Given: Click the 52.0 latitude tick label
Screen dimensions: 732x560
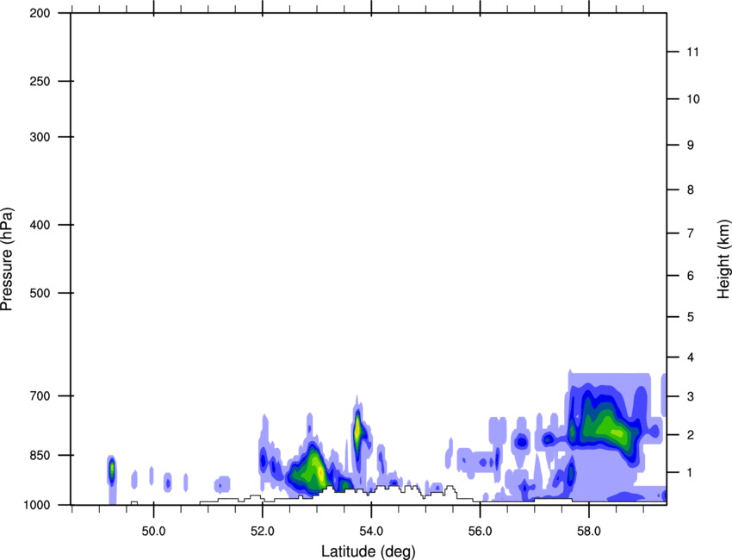Looking at the screenshot, I should point(263,532).
